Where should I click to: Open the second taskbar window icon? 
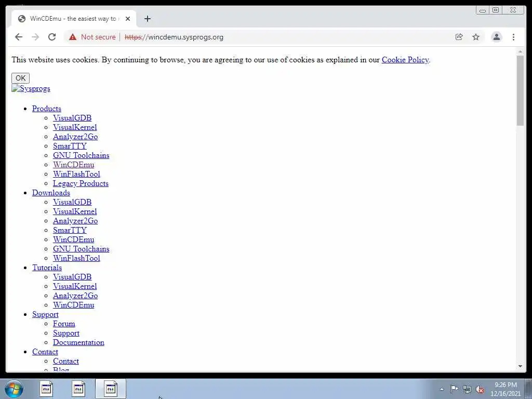(x=78, y=389)
